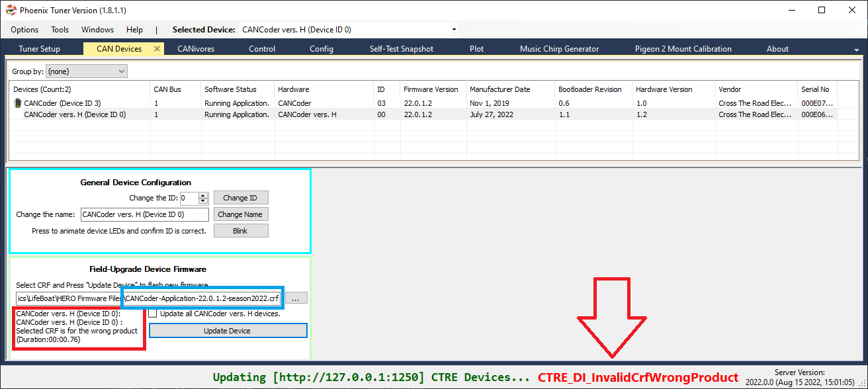Increment the device ID with up arrow
Viewport: 868px width, 389px height.
click(203, 195)
